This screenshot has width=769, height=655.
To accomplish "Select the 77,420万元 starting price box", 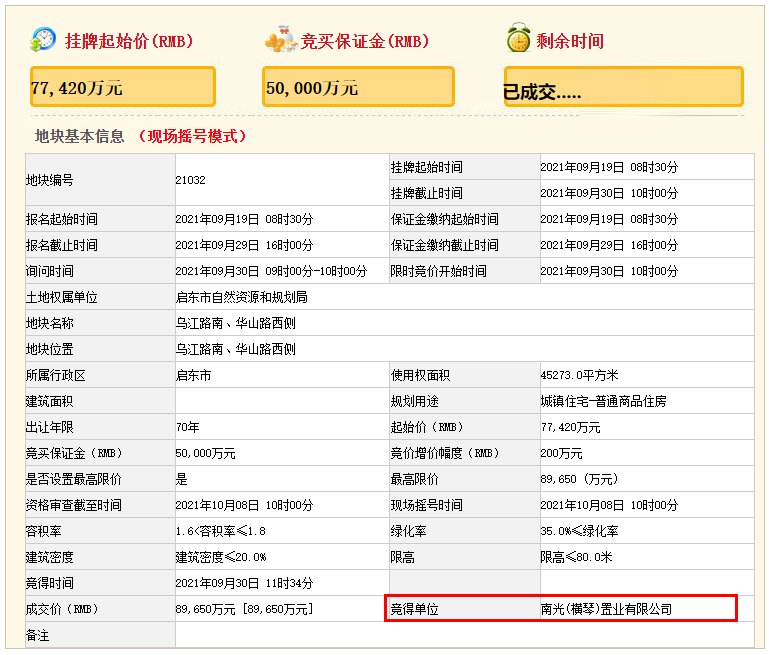I will pyautogui.click(x=123, y=87).
